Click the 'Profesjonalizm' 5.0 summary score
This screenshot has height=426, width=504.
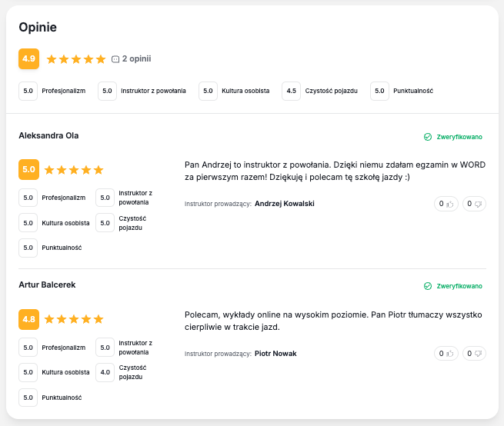point(28,91)
